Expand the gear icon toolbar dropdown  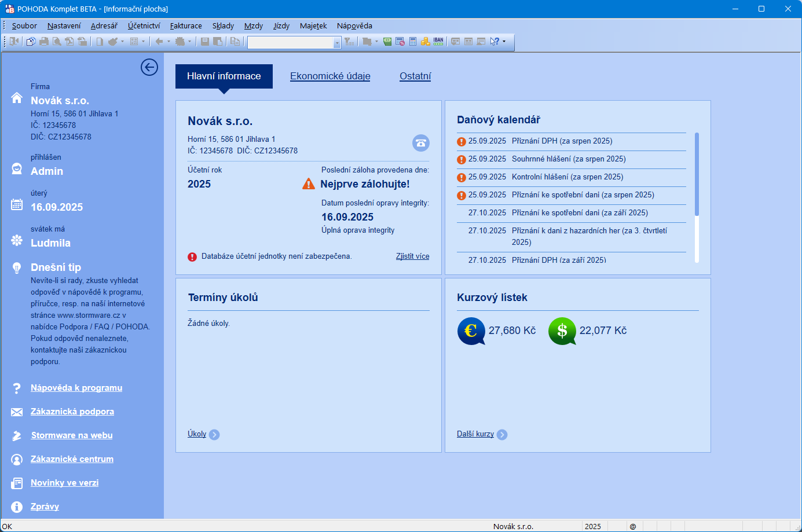[x=189, y=42]
